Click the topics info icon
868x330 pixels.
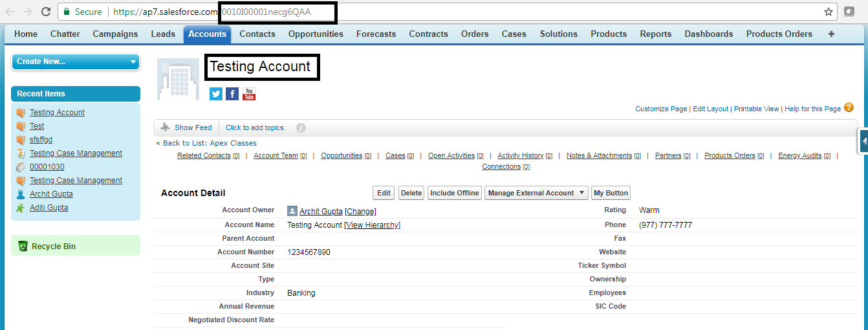301,127
